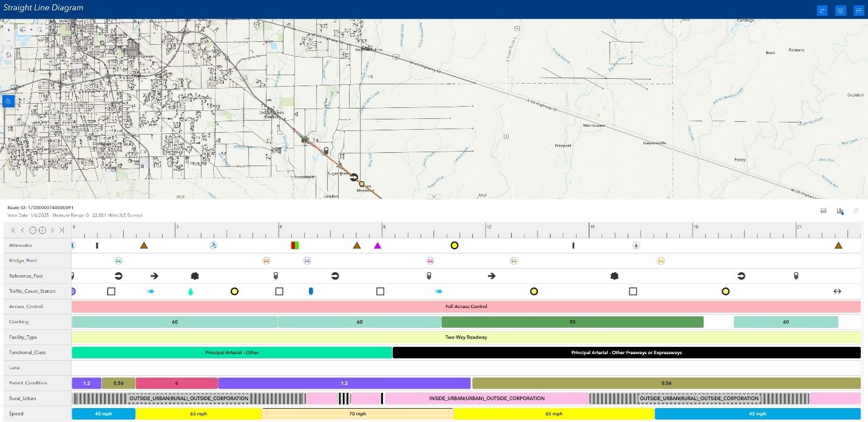
Task: Select the bar chart diagram icon
Action: pos(839,211)
